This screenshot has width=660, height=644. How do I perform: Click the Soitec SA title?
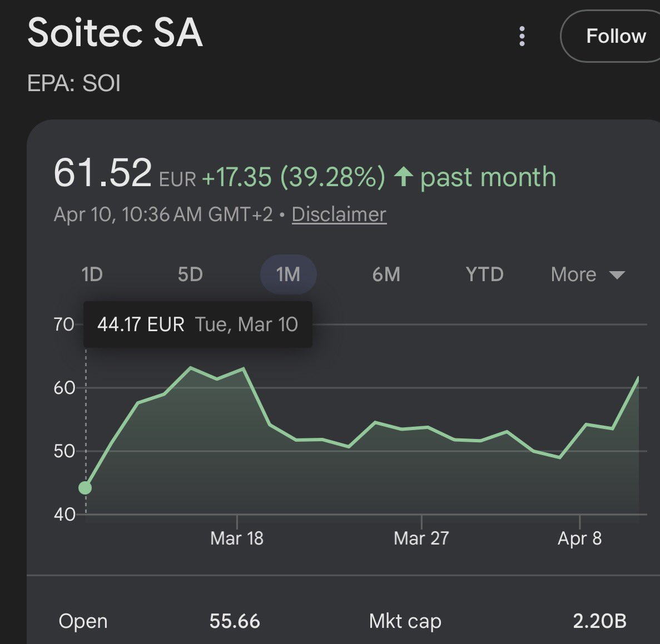coord(115,33)
